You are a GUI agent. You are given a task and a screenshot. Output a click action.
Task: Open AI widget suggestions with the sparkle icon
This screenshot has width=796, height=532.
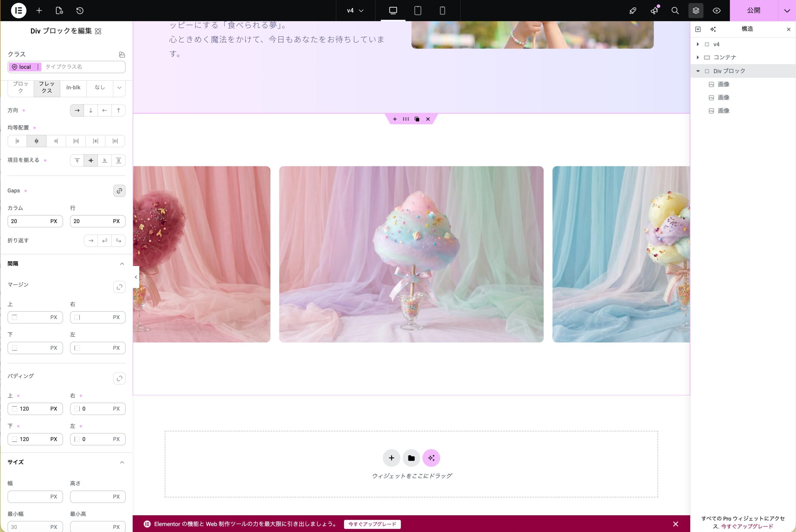(431, 458)
